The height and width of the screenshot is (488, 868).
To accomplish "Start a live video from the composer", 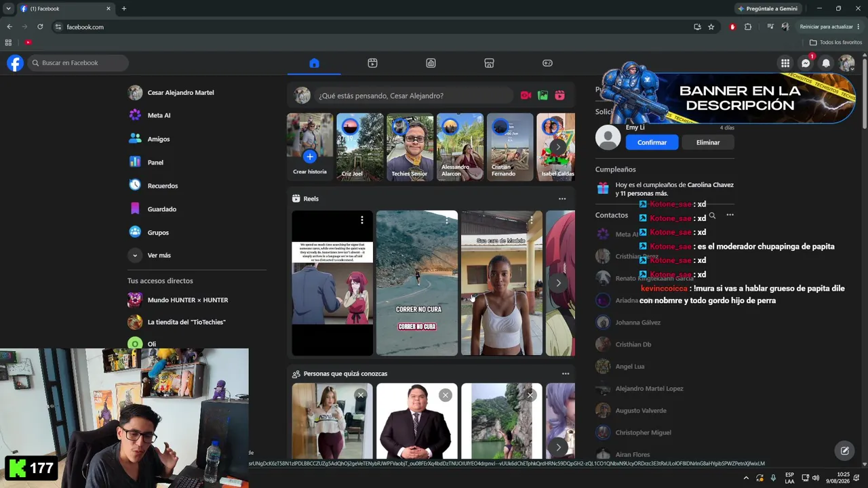I will tap(526, 96).
